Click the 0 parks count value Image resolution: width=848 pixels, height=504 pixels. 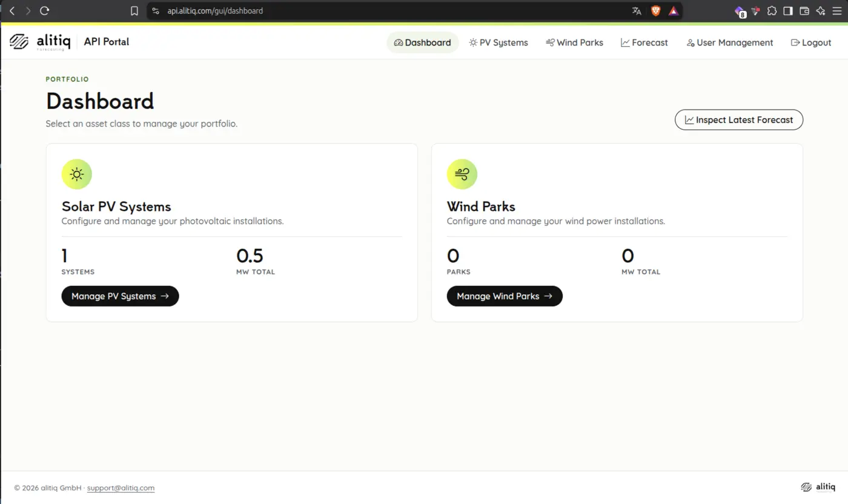click(453, 255)
